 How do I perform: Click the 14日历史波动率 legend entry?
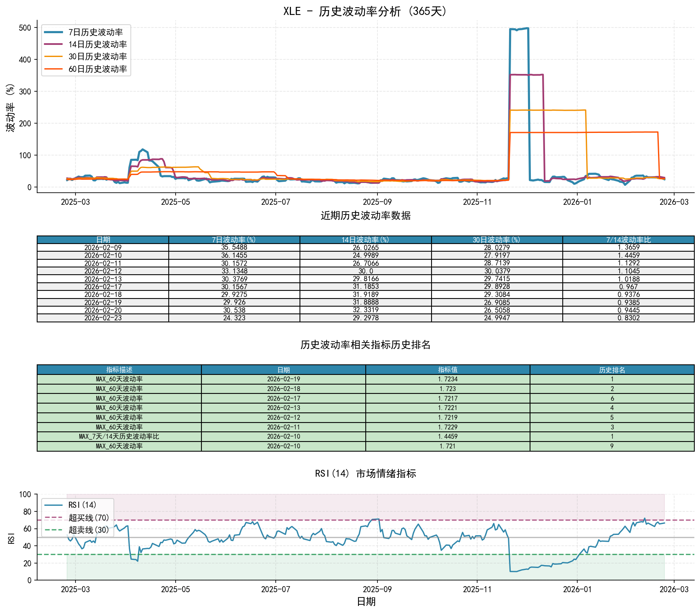[x=97, y=44]
